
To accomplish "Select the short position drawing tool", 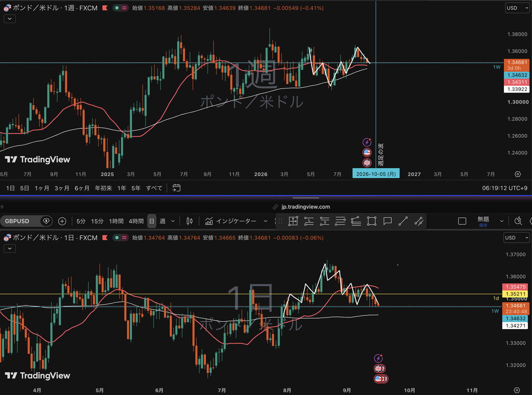I will pyautogui.click(x=325, y=221).
